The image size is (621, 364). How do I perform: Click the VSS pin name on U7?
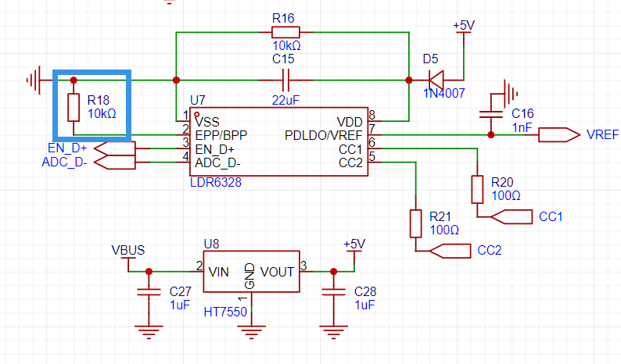coord(207,122)
